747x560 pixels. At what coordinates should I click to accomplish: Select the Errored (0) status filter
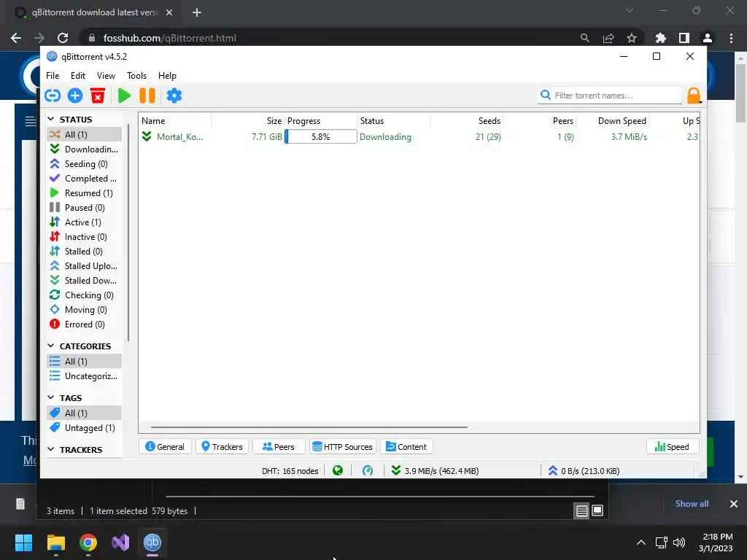85,324
